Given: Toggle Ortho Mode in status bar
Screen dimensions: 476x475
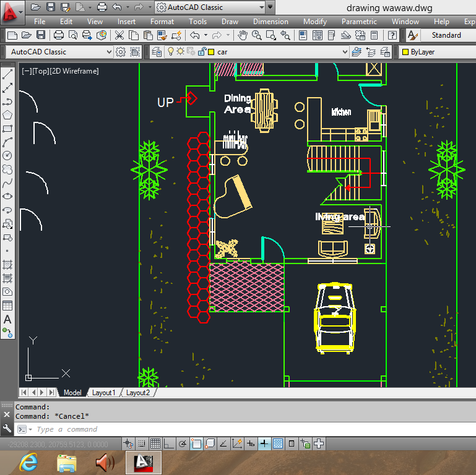Looking at the screenshot, I should tap(169, 443).
